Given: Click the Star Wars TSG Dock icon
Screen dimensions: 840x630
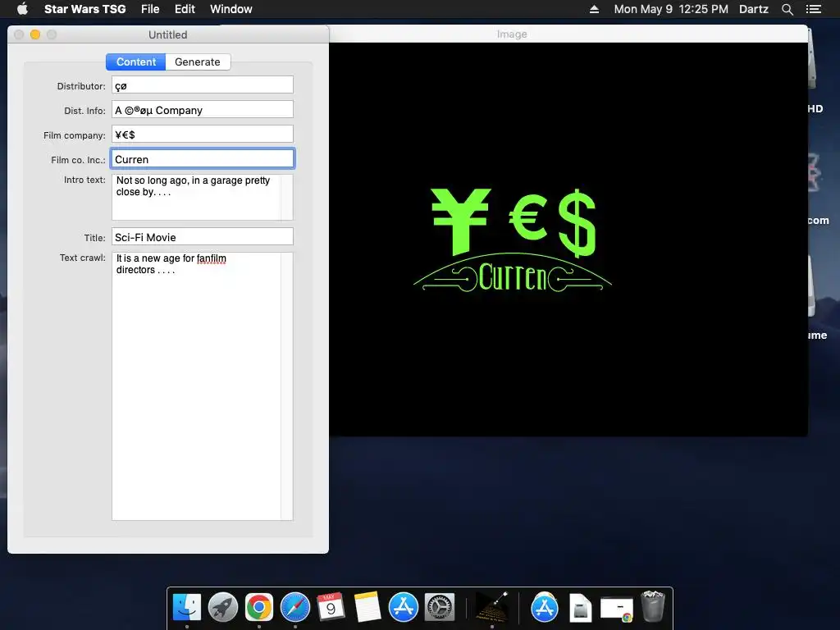Looking at the screenshot, I should tap(492, 608).
